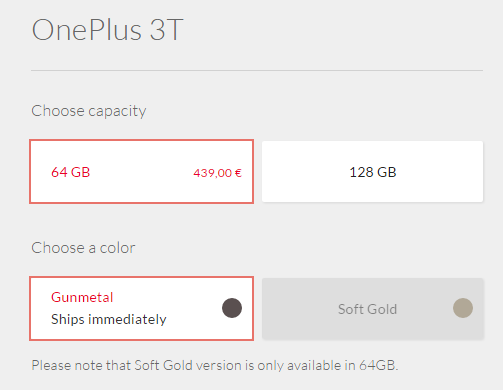503x390 pixels.
Task: Click the 439,00 € price text
Action: click(217, 173)
